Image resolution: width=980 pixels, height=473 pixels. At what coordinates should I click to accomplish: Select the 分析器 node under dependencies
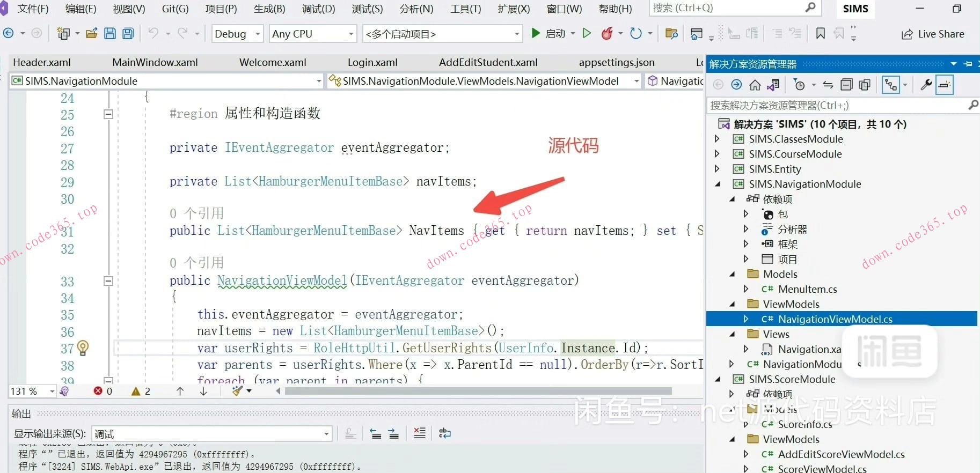[x=792, y=229]
